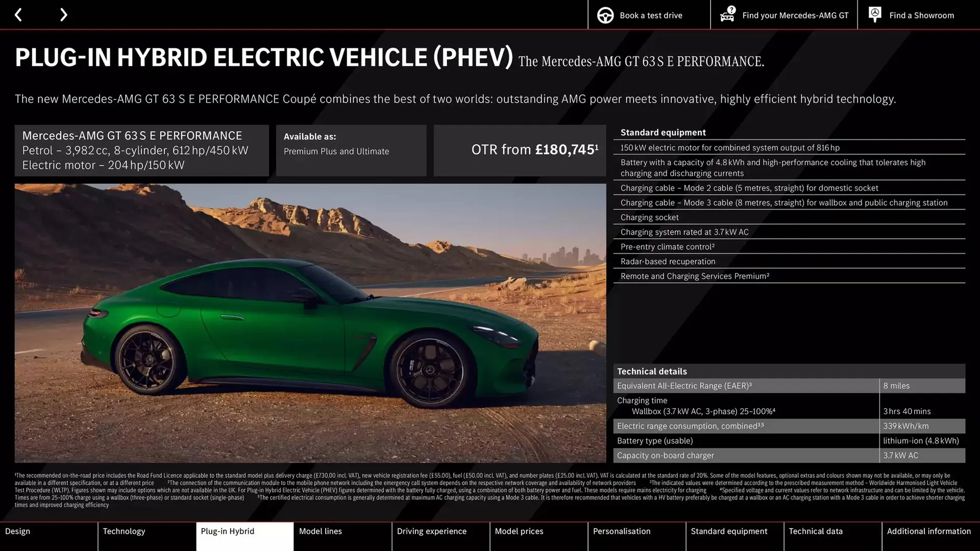Click the 'Charging socket' row

pyautogui.click(x=789, y=217)
